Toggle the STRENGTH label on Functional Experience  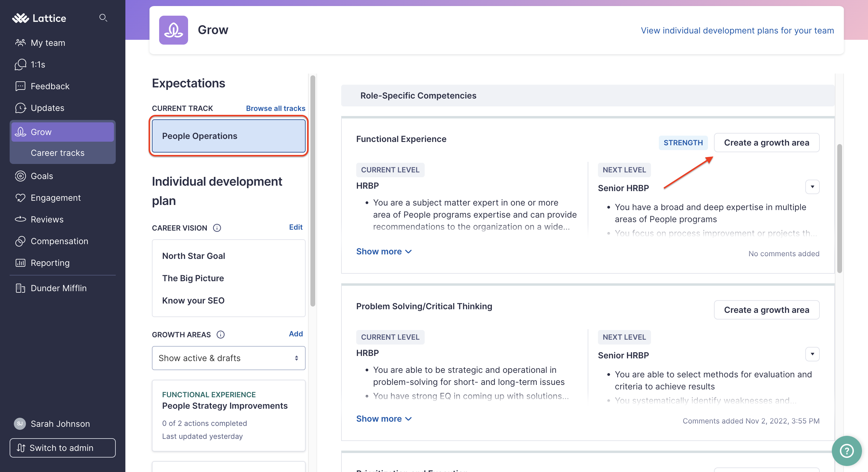[683, 143]
